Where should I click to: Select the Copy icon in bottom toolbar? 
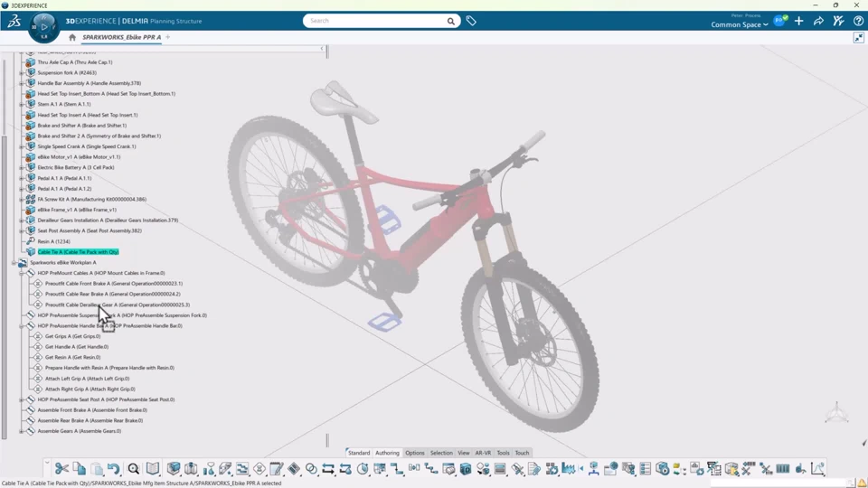(80, 469)
